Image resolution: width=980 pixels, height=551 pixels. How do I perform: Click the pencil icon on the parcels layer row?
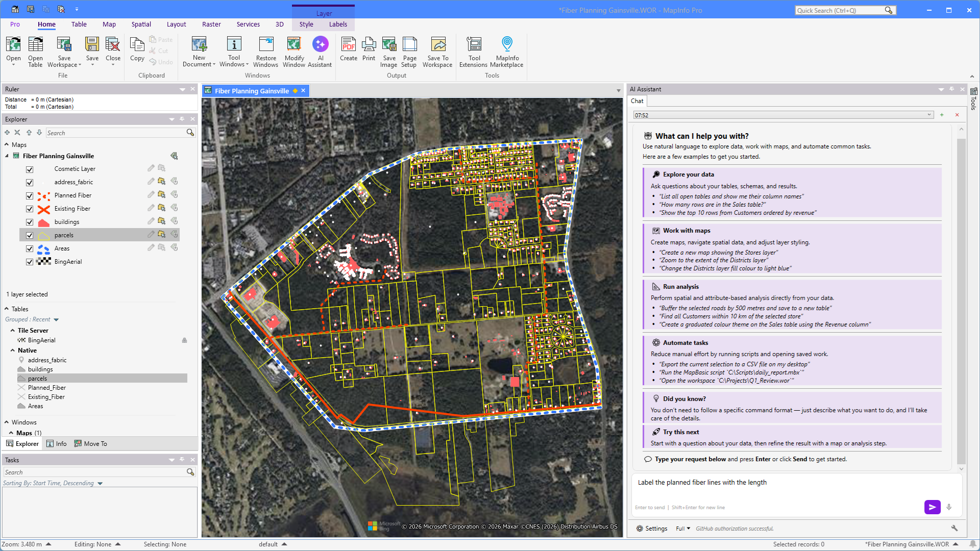[151, 235]
